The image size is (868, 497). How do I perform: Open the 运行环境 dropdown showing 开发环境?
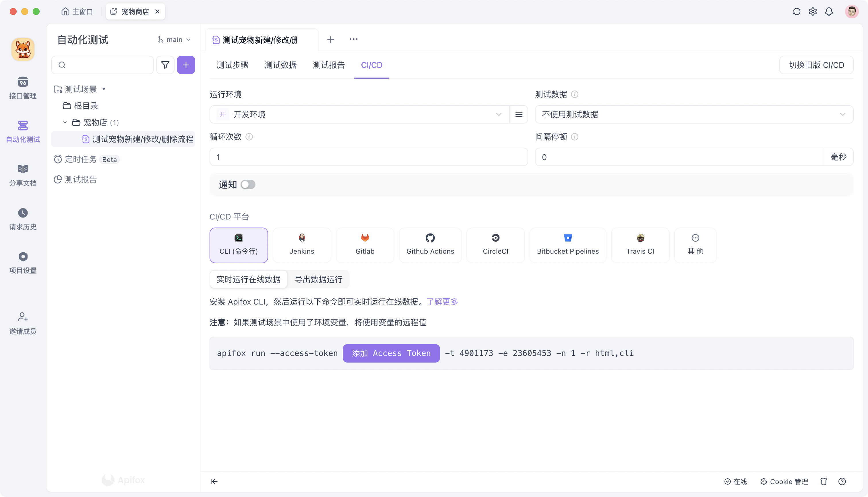click(358, 114)
